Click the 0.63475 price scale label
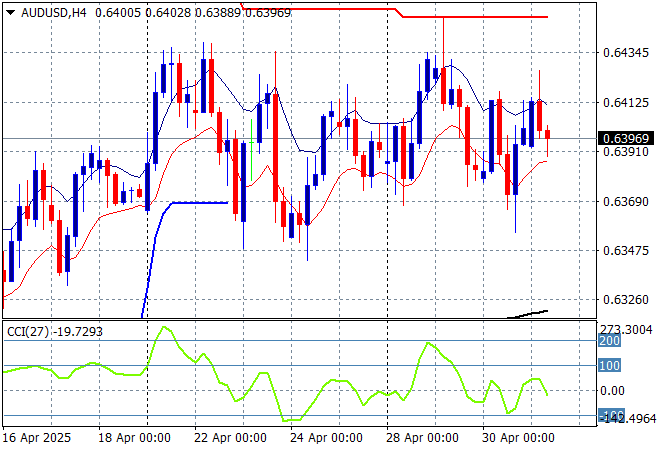660x450 pixels. 626,251
